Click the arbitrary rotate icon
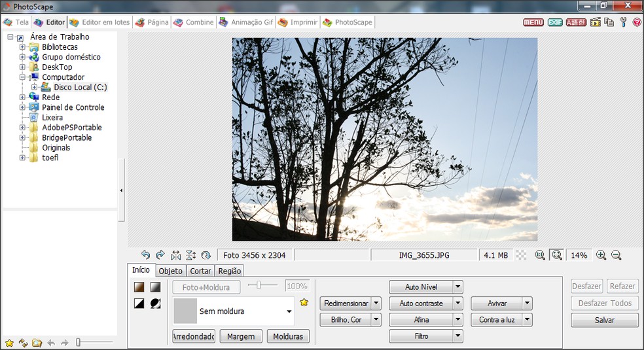This screenshot has height=350, width=644. click(x=206, y=255)
